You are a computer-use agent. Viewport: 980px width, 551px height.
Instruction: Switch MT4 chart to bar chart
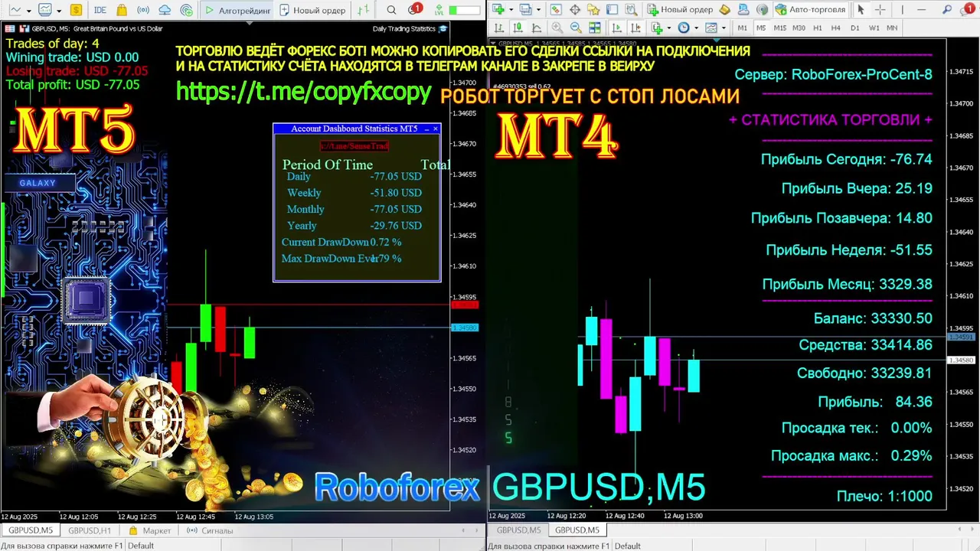498,28
